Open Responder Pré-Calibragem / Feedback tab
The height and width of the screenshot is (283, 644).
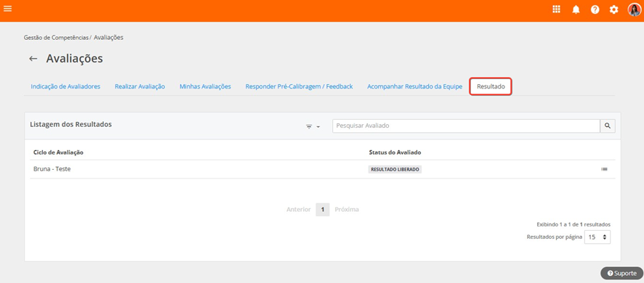(299, 86)
